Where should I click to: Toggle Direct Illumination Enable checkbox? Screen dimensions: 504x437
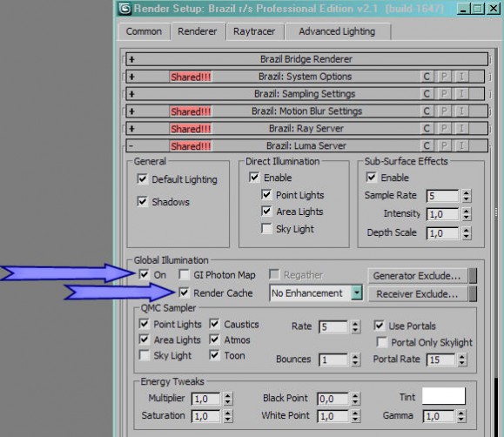tap(254, 178)
